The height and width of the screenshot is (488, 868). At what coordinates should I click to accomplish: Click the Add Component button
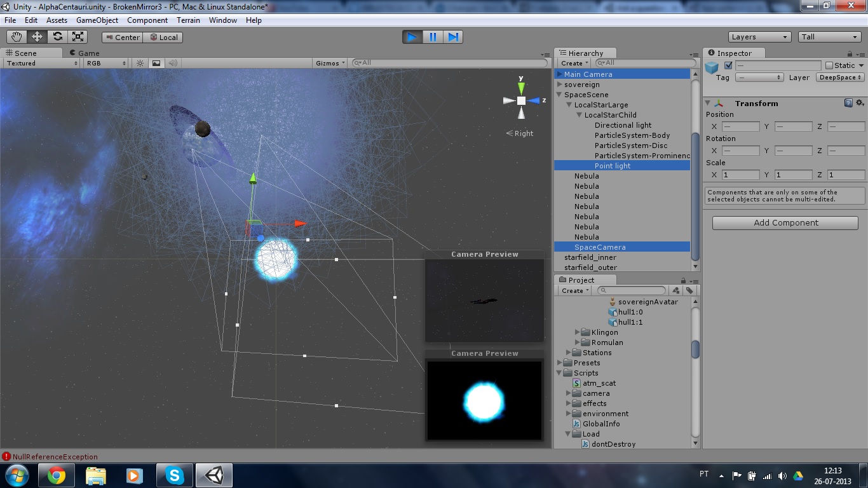pos(785,223)
